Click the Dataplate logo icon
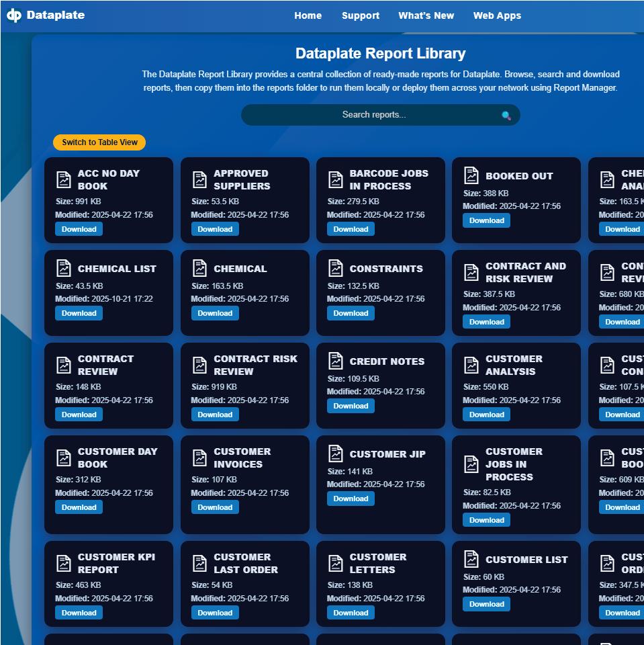644x645 pixels. pyautogui.click(x=13, y=15)
